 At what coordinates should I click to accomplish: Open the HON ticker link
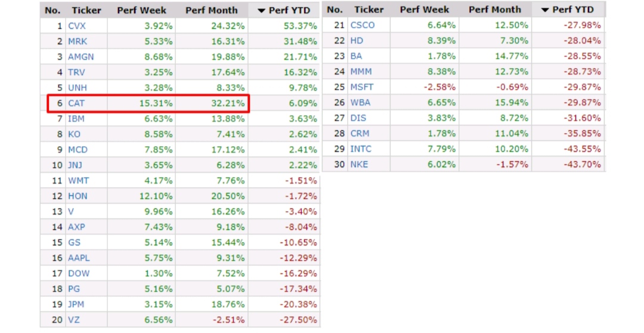(x=78, y=196)
